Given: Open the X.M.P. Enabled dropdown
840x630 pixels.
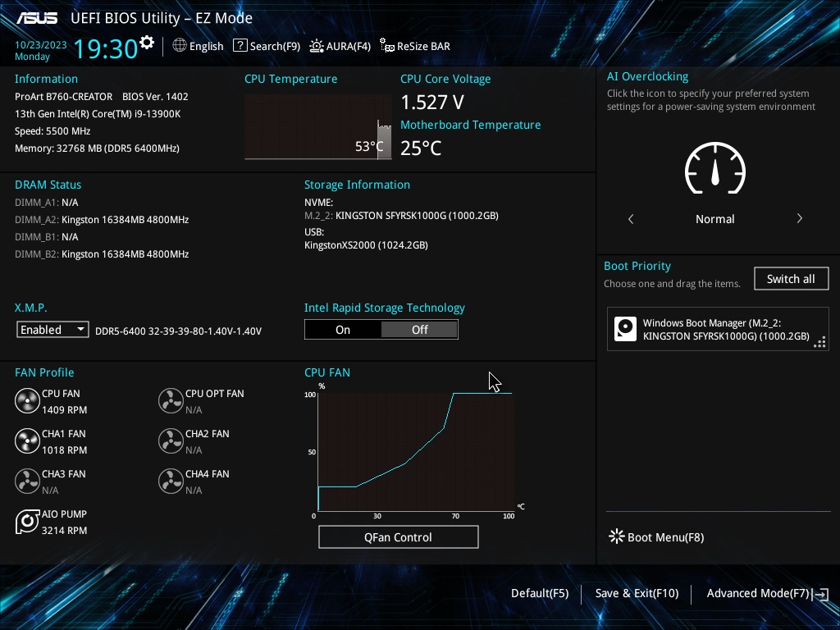Looking at the screenshot, I should tap(52, 330).
